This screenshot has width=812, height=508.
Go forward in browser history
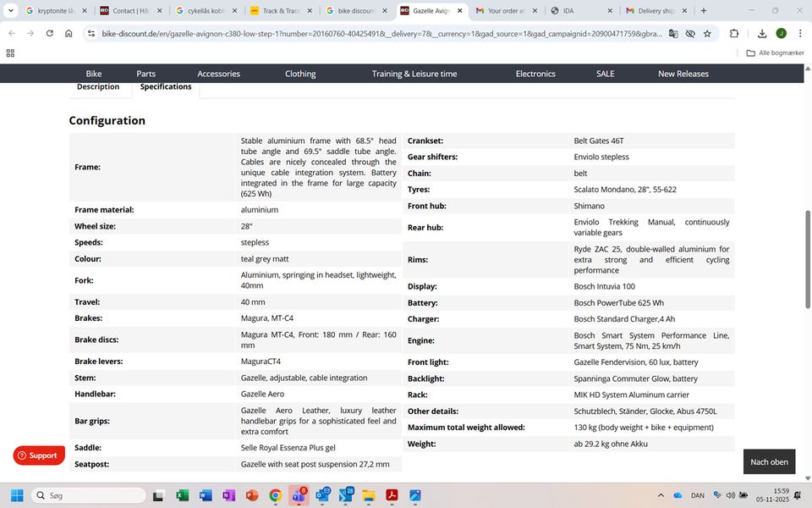[x=30, y=33]
